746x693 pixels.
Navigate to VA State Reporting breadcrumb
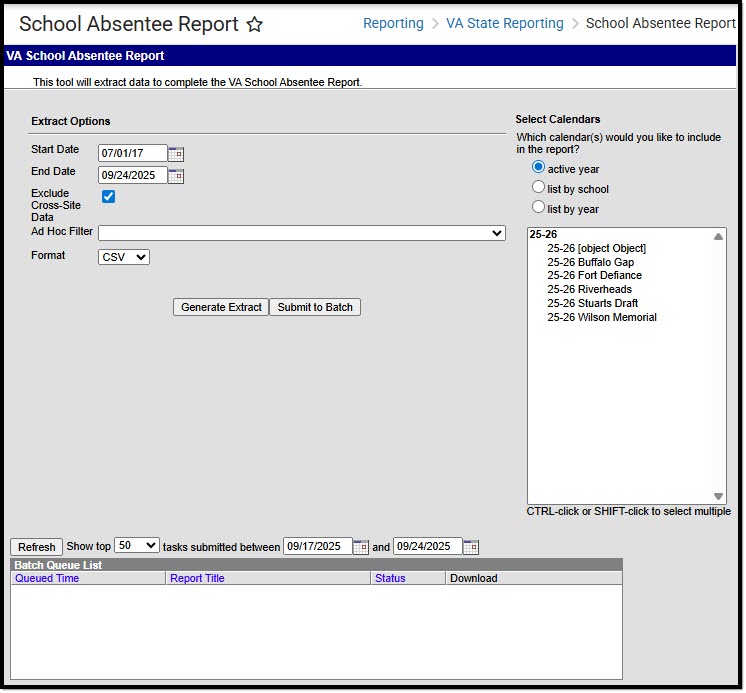[504, 23]
